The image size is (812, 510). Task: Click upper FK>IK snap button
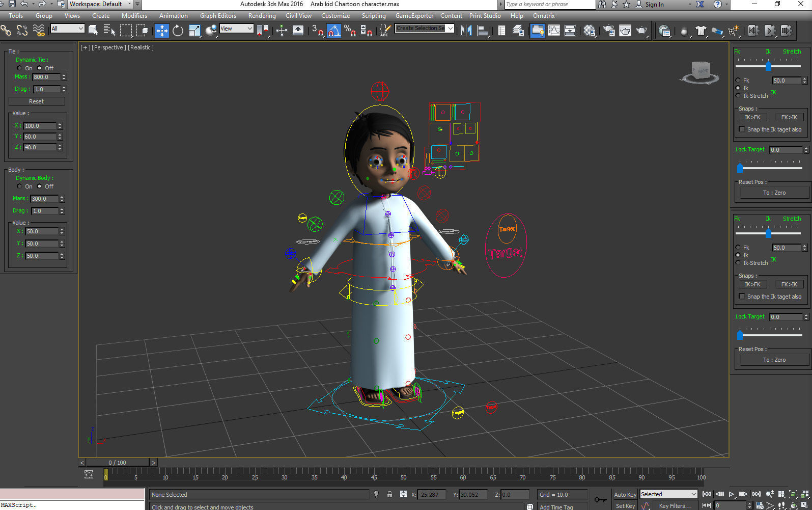pos(789,117)
